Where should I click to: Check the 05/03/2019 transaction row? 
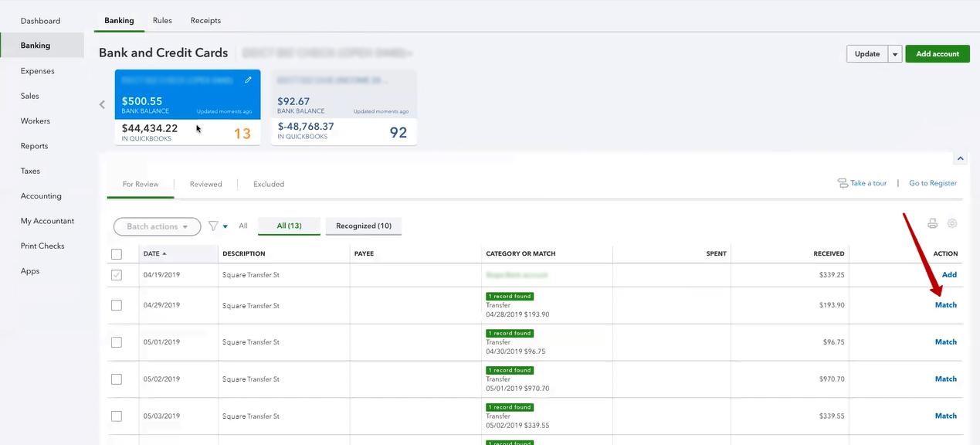(x=117, y=416)
